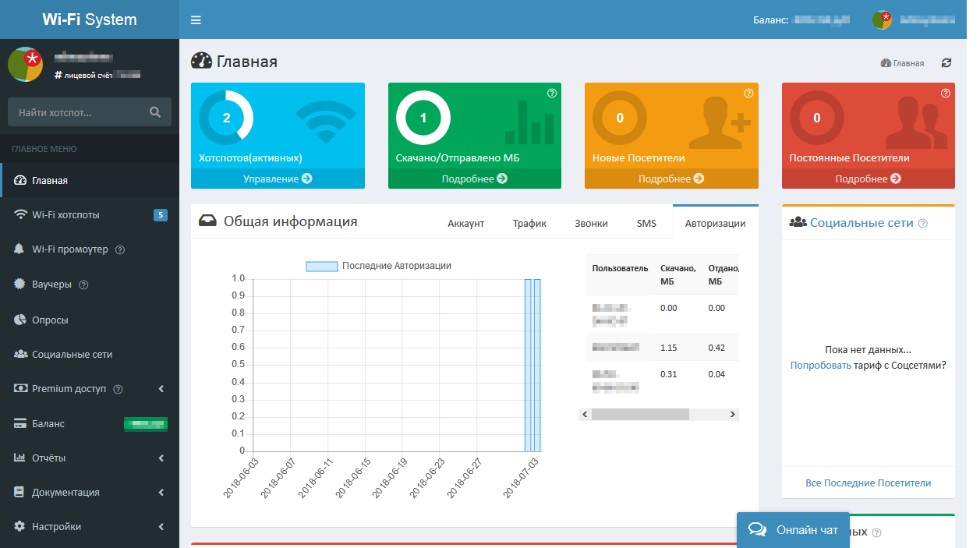Open the Онлайн чат chat bubble
Image resolution: width=980 pixels, height=548 pixels.
click(794, 530)
